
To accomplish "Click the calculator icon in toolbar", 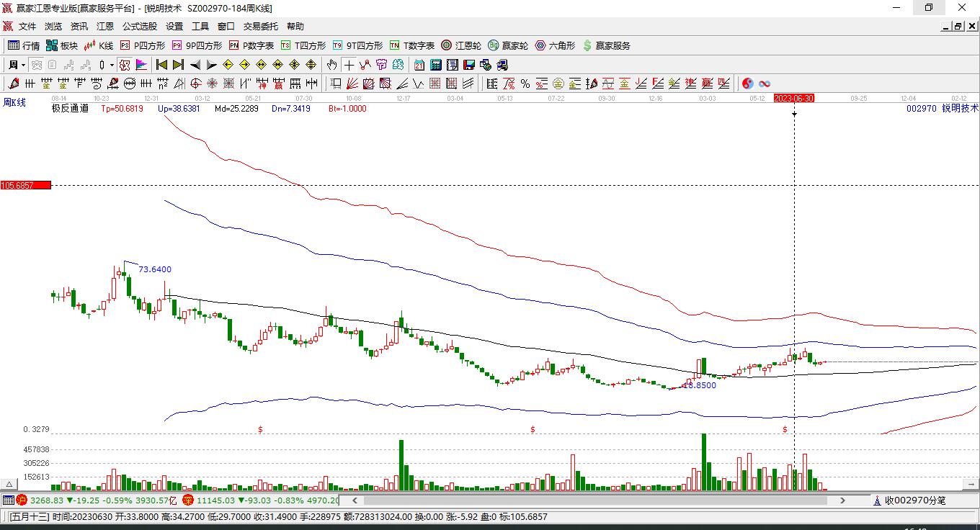I will pyautogui.click(x=436, y=65).
